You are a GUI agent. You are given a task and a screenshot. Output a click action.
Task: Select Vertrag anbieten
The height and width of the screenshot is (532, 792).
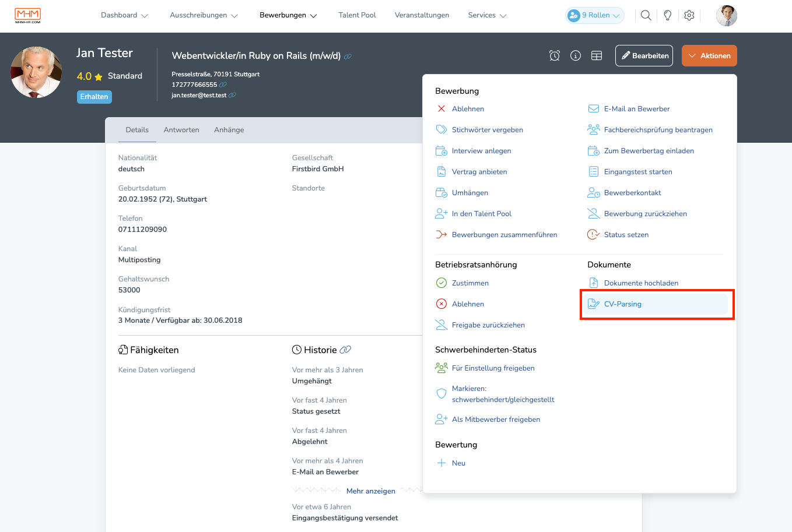[471, 172]
